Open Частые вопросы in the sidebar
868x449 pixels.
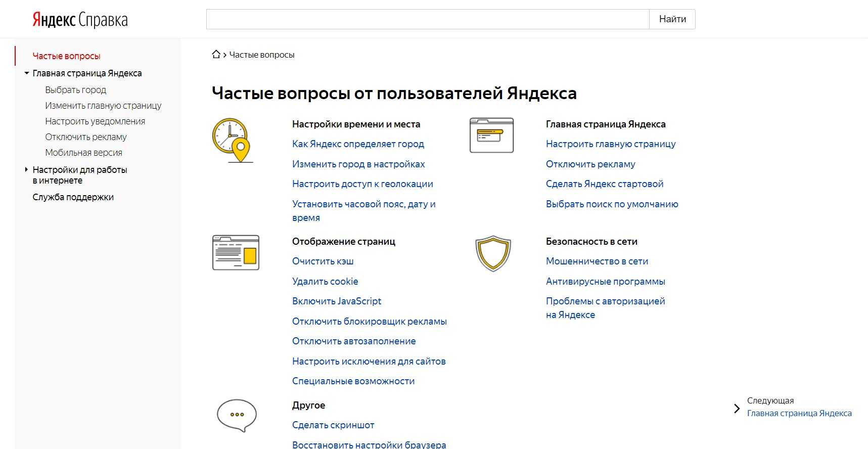click(x=66, y=56)
